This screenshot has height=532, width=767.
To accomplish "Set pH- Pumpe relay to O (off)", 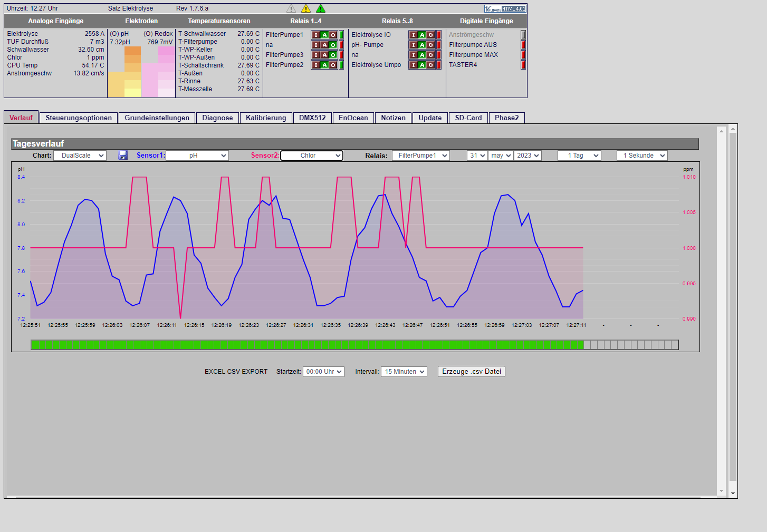I will point(430,45).
